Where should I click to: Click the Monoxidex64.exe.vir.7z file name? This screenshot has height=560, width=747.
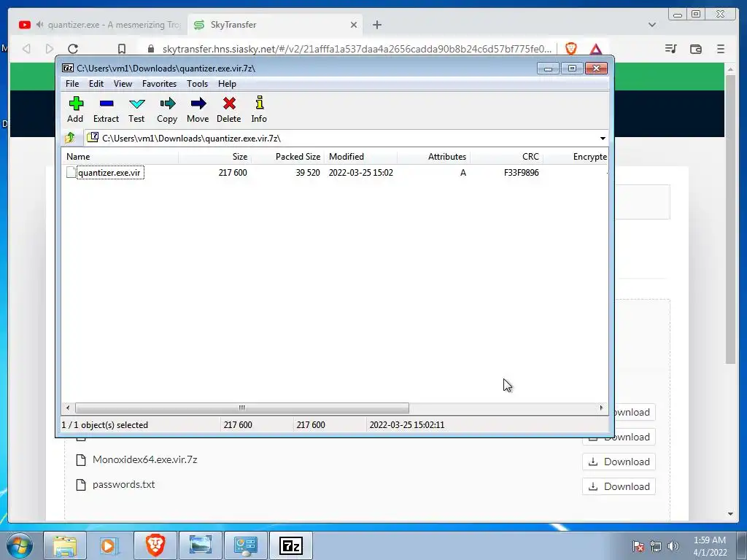145,459
